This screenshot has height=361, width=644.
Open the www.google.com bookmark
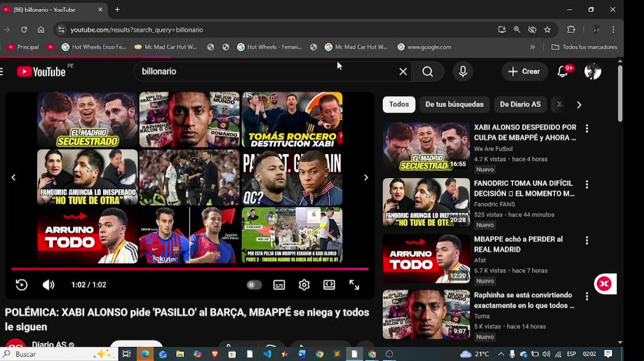pyautogui.click(x=424, y=47)
